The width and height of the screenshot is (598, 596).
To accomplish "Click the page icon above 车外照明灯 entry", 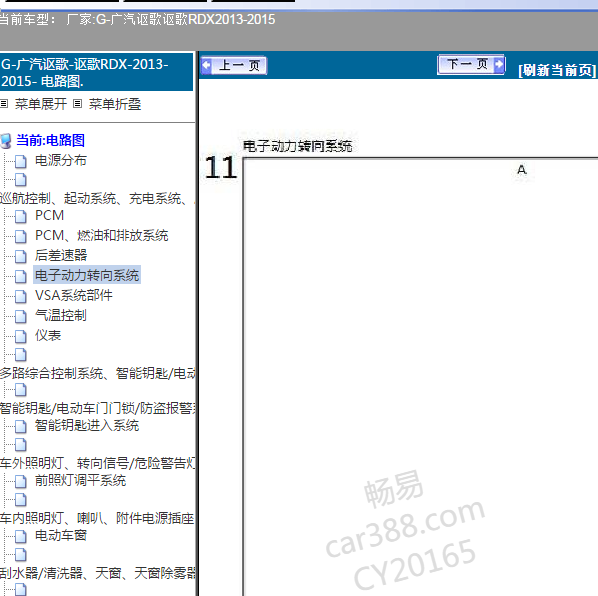I will click(x=21, y=444).
